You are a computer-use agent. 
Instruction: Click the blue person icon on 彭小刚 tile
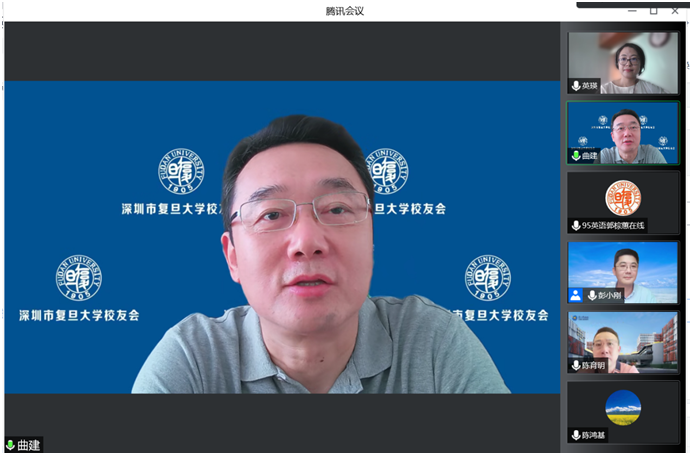pos(575,295)
